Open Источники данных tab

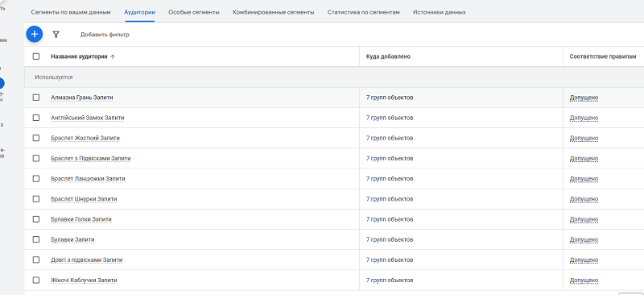[x=440, y=12]
